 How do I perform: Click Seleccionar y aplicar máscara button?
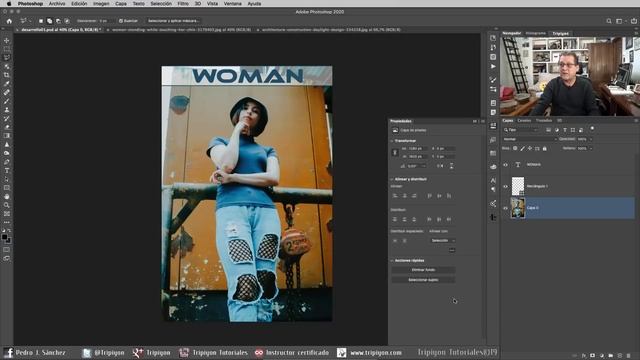click(x=173, y=21)
